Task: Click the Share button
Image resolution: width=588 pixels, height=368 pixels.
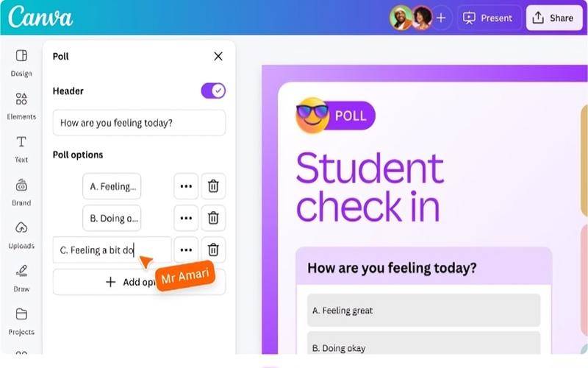Action: (x=554, y=18)
